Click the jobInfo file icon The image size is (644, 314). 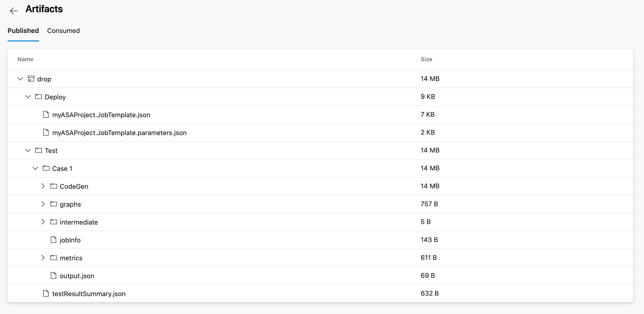click(54, 240)
